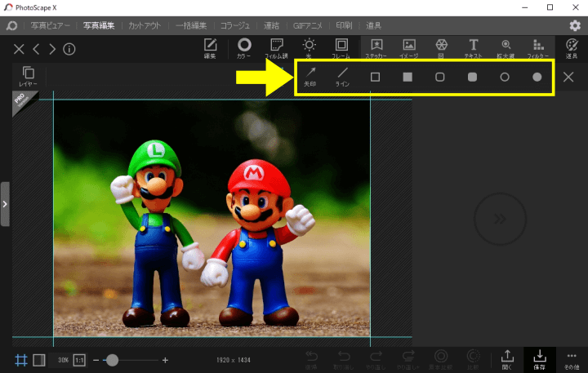Image resolution: width=588 pixels, height=373 pixels.
Task: Switch to 写真編集 tab
Action: coord(99,25)
